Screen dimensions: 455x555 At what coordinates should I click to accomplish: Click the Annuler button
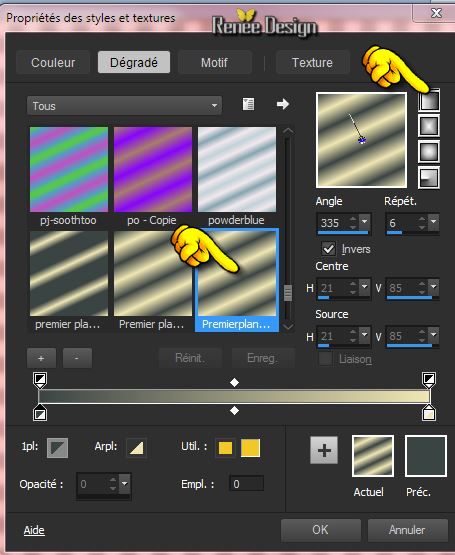tap(408, 530)
